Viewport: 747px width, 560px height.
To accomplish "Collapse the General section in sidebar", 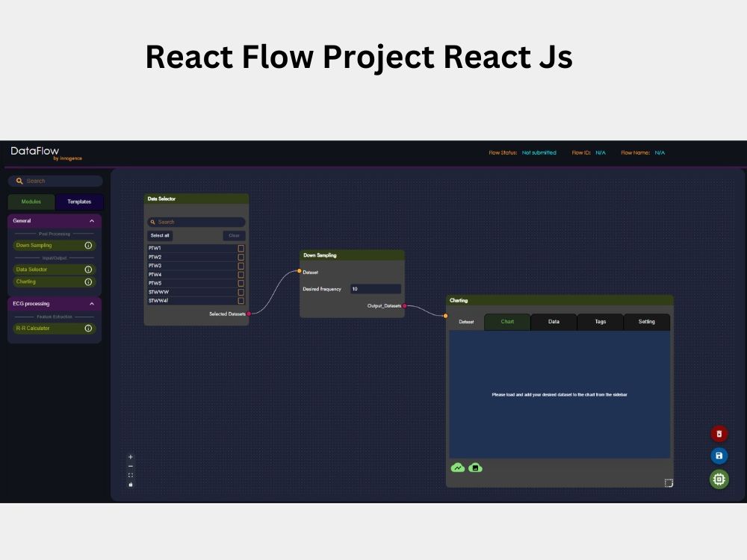I will pyautogui.click(x=92, y=221).
